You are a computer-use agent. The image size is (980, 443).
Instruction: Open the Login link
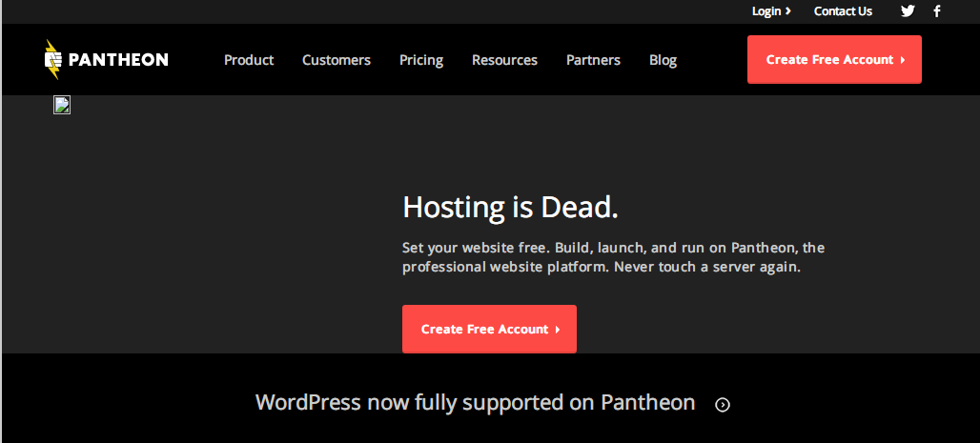coord(771,11)
